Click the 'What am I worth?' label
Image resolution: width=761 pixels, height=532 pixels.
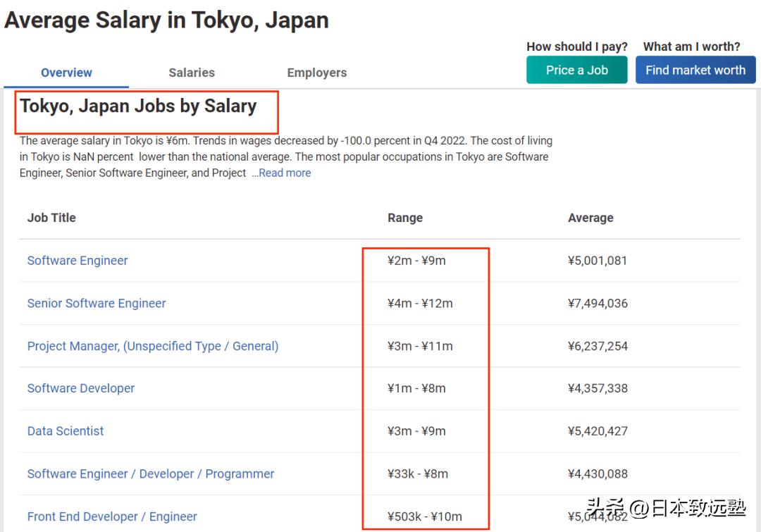(x=692, y=47)
